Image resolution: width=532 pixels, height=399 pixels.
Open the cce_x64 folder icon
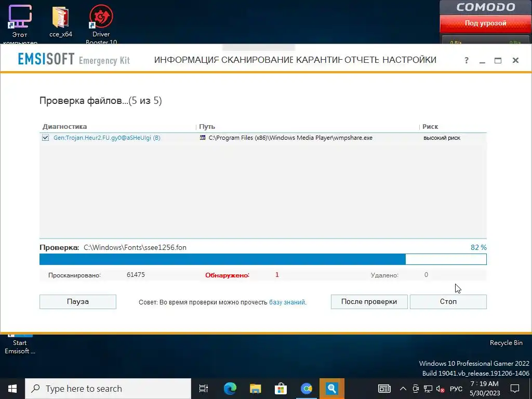[x=61, y=22]
